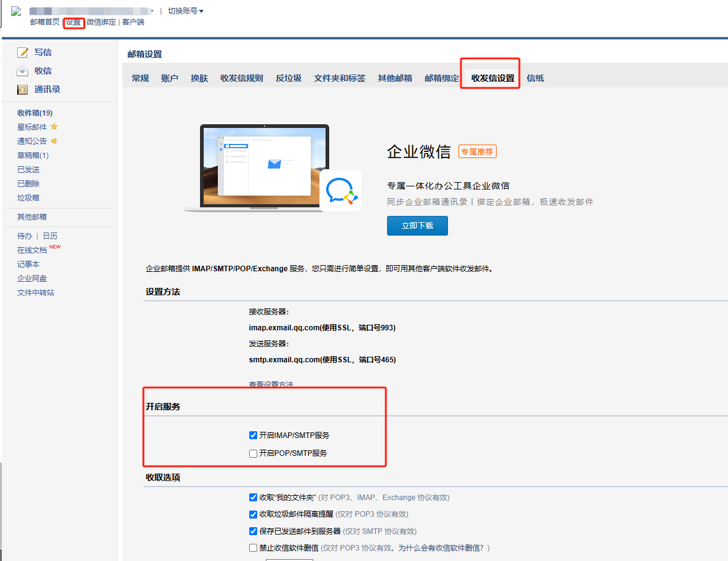Viewport: 728px width, 561px height.
Task: Open the 通知公告 folder
Action: (x=32, y=141)
